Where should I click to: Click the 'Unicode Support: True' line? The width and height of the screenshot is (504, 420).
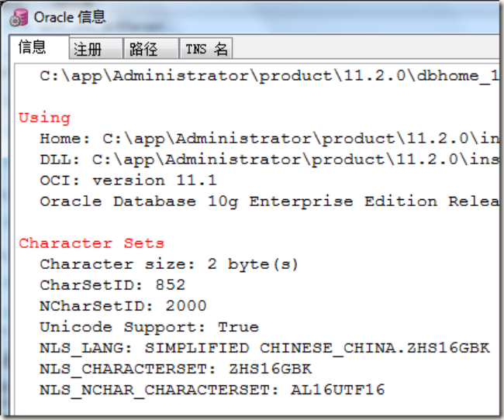(x=149, y=327)
